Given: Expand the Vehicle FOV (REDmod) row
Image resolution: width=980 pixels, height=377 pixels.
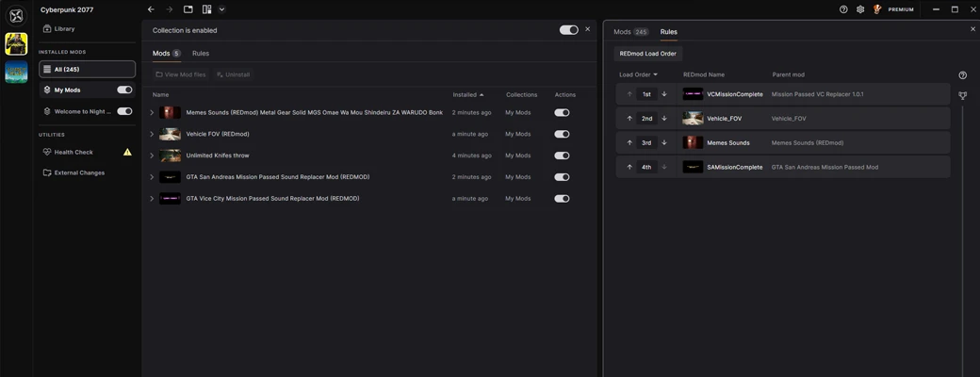Looking at the screenshot, I should [x=152, y=134].
